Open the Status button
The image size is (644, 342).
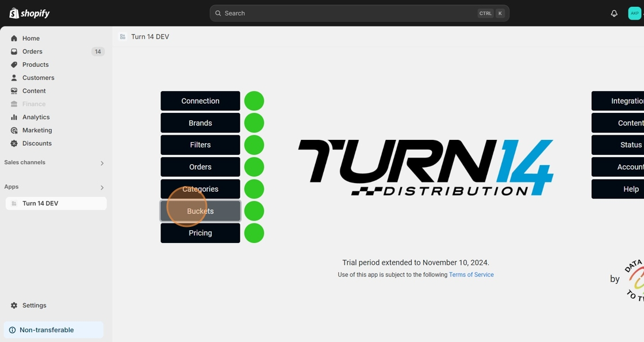pyautogui.click(x=618, y=145)
